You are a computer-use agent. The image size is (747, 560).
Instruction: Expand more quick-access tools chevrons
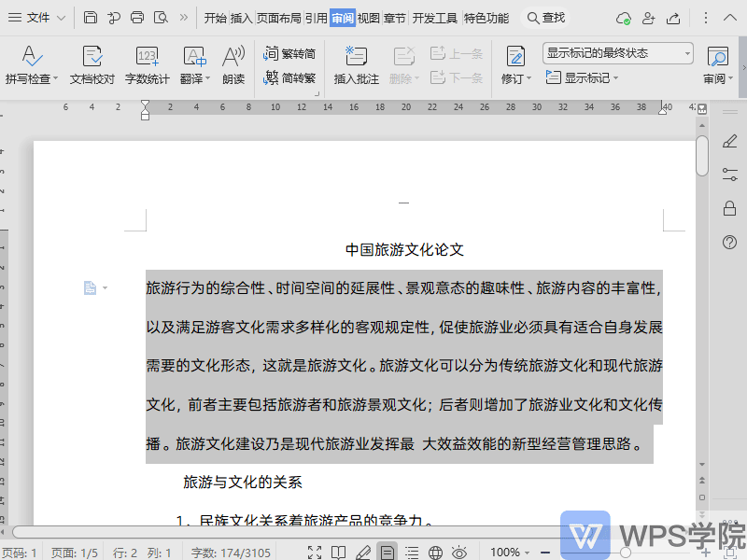[183, 18]
